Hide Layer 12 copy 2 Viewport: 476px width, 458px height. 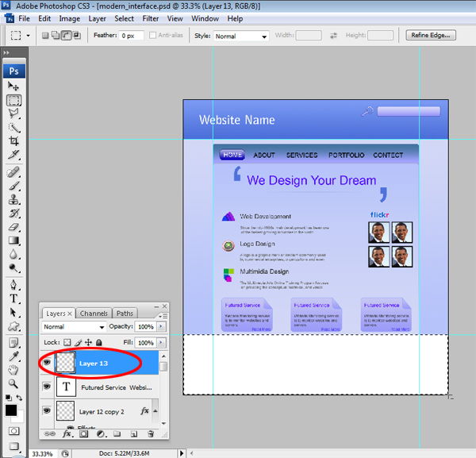pos(47,410)
